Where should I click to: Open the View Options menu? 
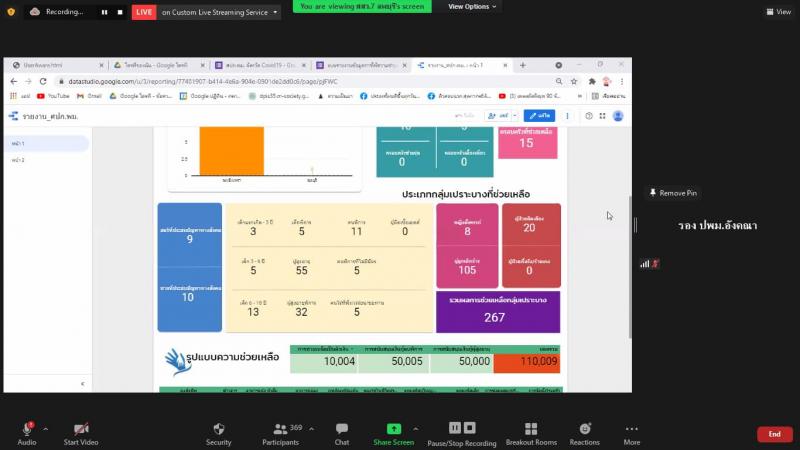tap(472, 7)
